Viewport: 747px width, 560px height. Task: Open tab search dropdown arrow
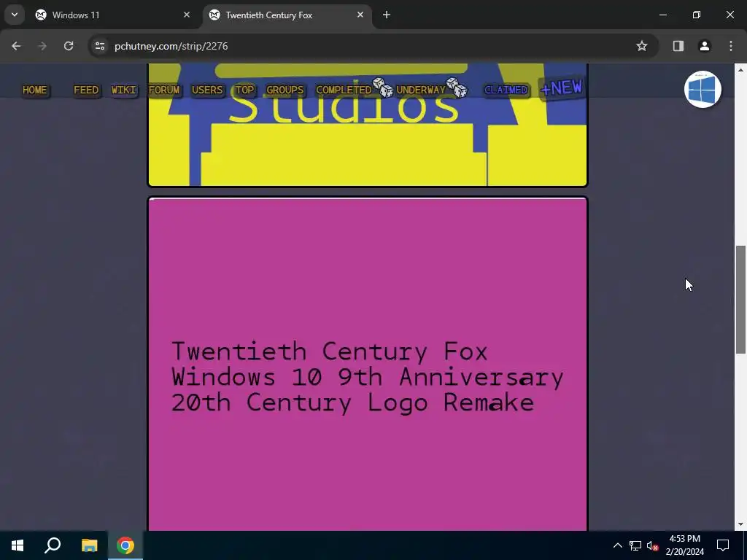15,15
